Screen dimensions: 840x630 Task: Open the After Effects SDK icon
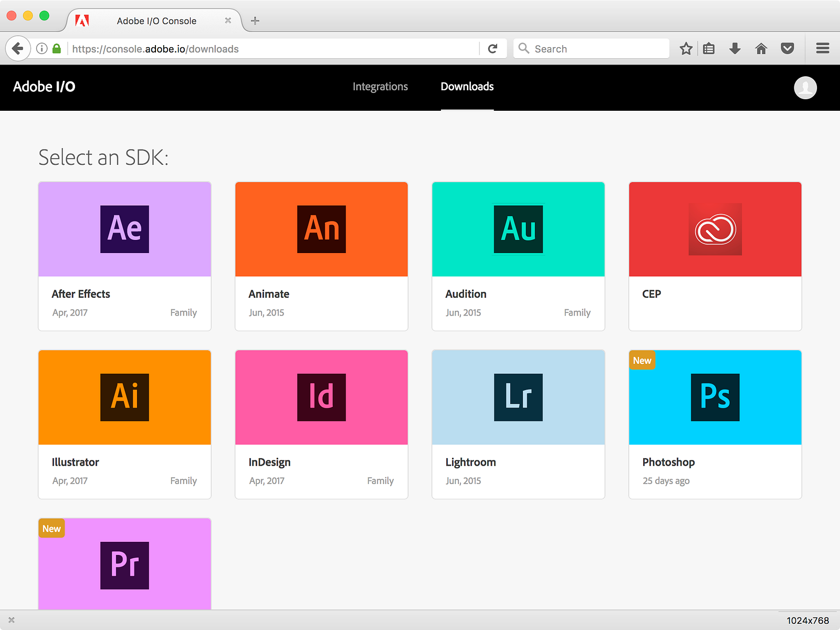tap(124, 229)
